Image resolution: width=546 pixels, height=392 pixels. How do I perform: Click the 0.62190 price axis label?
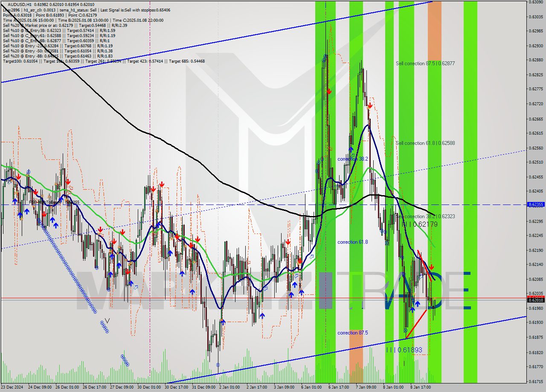(536, 250)
